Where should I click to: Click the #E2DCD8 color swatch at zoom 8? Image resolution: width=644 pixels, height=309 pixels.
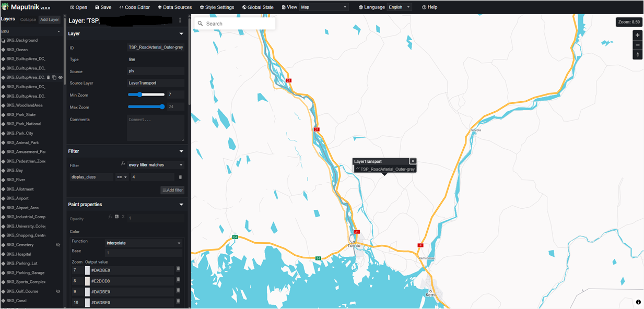point(87,281)
